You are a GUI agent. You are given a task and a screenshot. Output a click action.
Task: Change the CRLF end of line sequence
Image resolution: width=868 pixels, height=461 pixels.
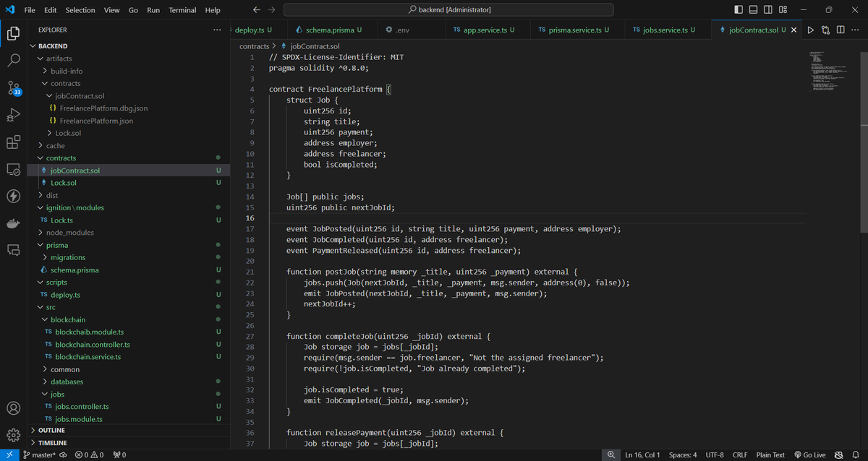pyautogui.click(x=740, y=454)
